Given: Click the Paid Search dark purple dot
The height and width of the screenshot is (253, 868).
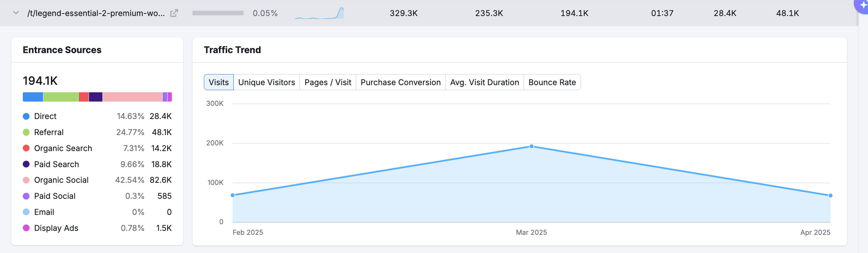Looking at the screenshot, I should pyautogui.click(x=26, y=164).
